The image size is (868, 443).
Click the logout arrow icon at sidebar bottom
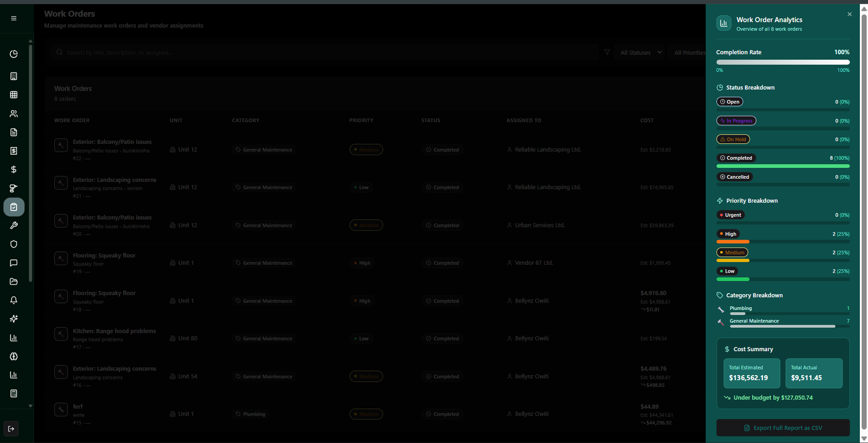coord(11,429)
